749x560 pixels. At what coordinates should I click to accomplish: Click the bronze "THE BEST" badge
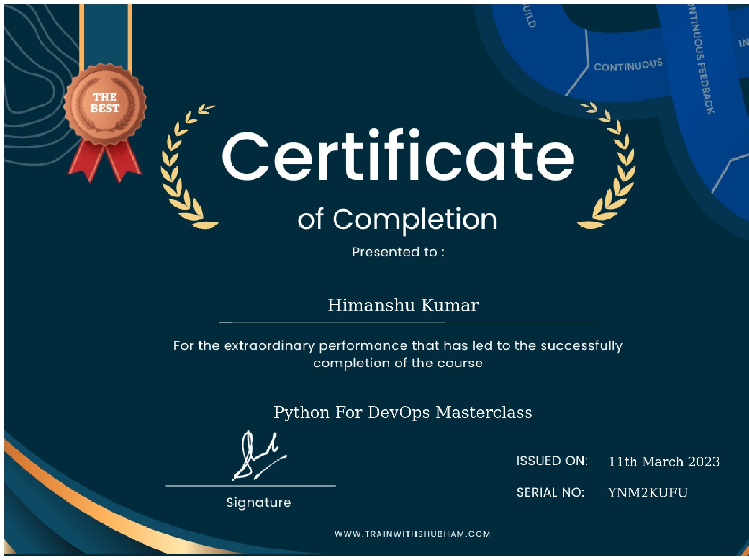tap(105, 104)
